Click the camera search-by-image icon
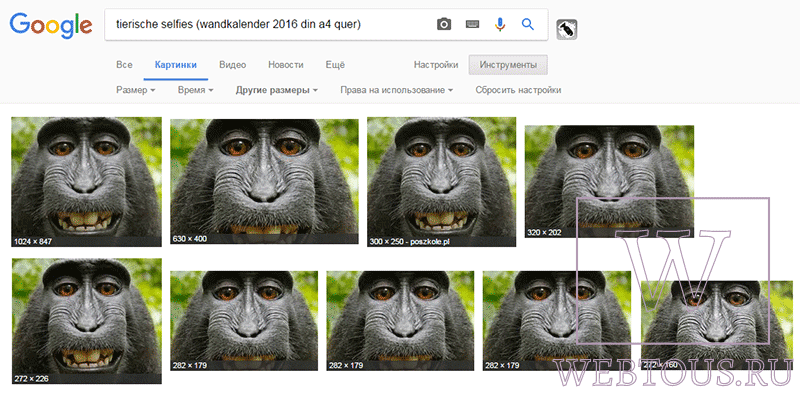The width and height of the screenshot is (800, 394). 444,24
